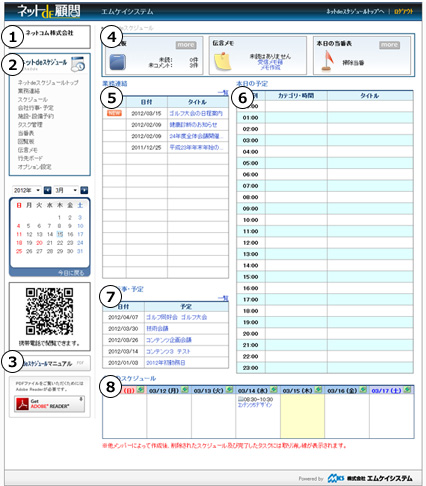Viewport: 426px width, 486px height.
Task: Click the NEW badge on first notice
Action: pos(114,113)
